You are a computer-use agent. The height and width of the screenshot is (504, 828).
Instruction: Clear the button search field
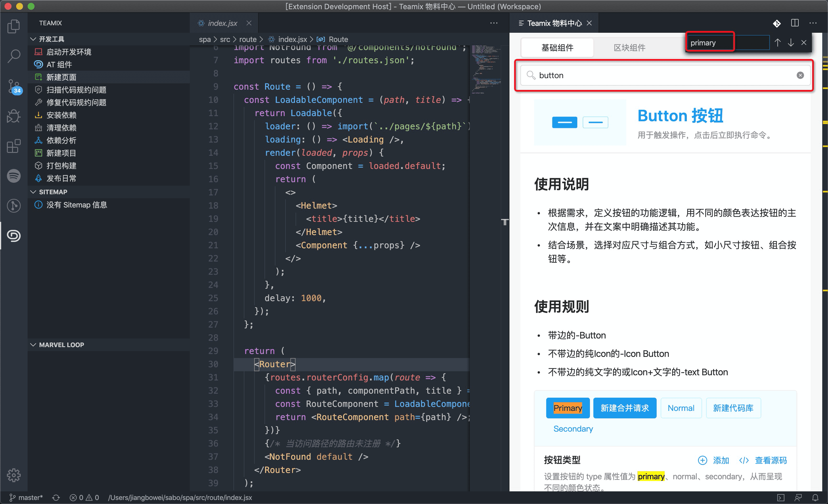800,75
